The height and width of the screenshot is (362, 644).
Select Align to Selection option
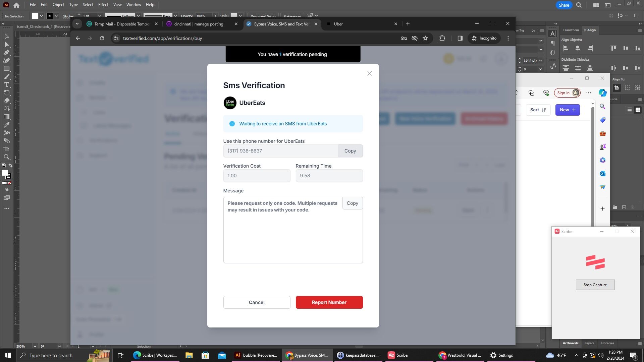[x=627, y=88]
